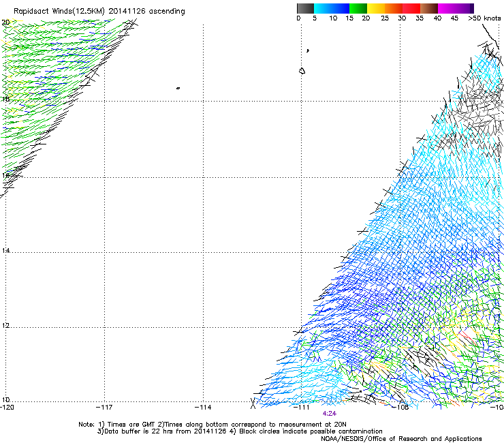This screenshot has height=443, width=504.
Task: Click the 'Note: 1) Times are GMT' footnote line
Action: pyautogui.click(x=212, y=425)
